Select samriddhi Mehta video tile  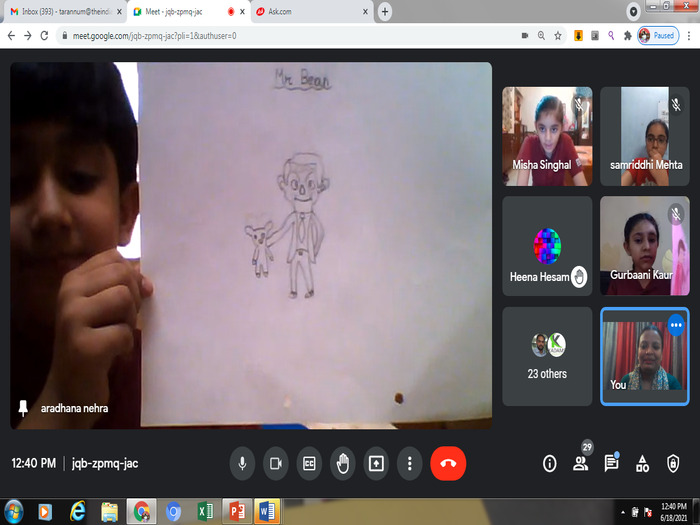click(645, 136)
